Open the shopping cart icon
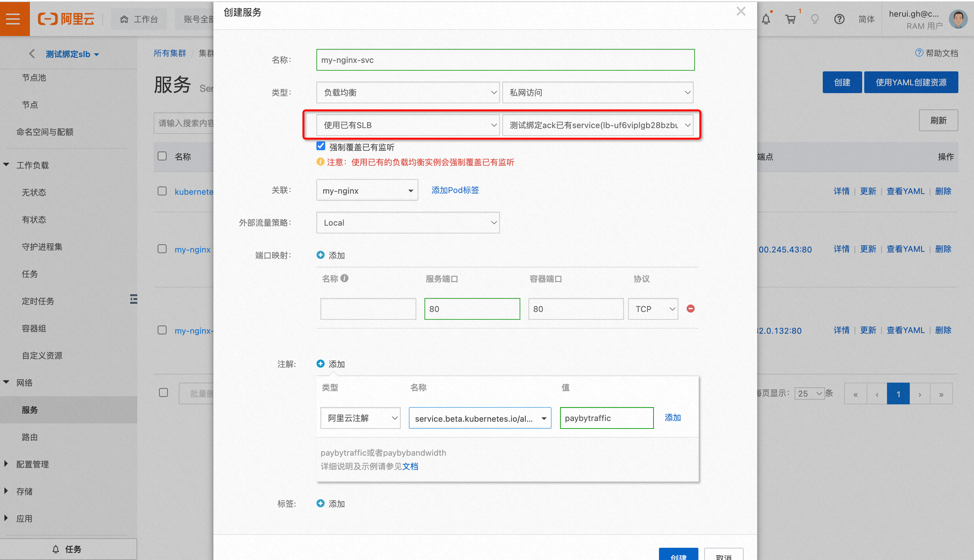This screenshot has height=560, width=974. 790,19
